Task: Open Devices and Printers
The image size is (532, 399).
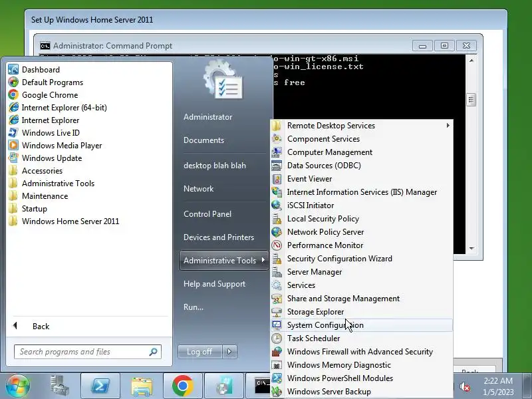Action: pos(219,237)
